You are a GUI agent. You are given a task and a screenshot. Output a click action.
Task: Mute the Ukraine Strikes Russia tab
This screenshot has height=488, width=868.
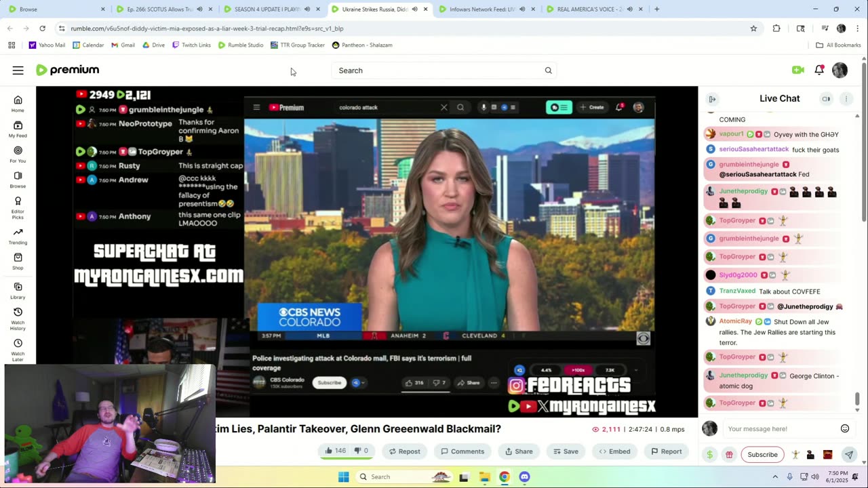414,9
